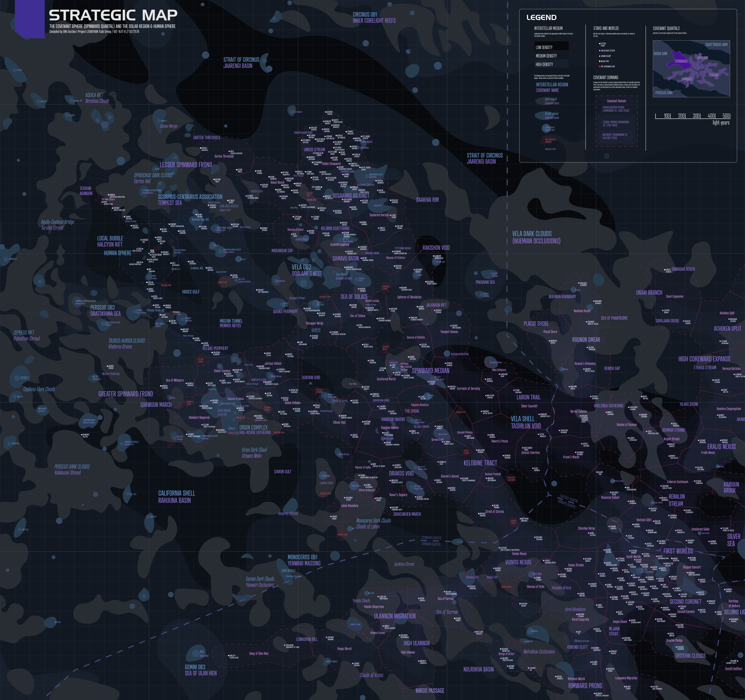Viewport: 745px width, 700px height.
Task: Click the ORION COMPLEX label
Action: (x=254, y=427)
